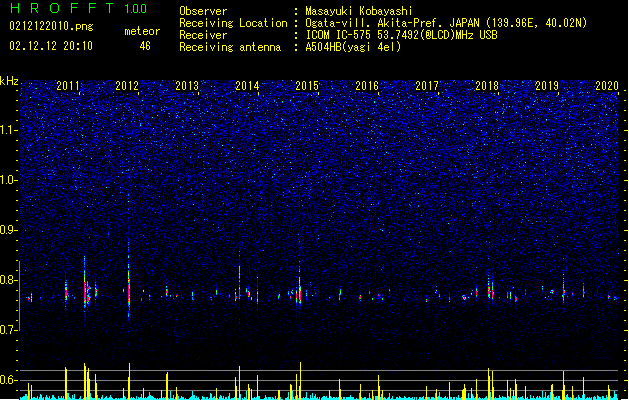Click the Observer field label
629x400 pixels.
[x=203, y=11]
